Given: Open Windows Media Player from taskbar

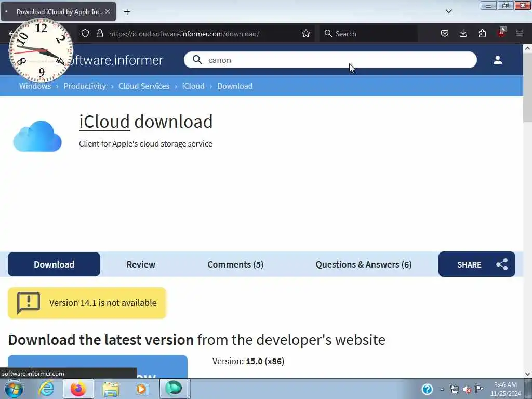Looking at the screenshot, I should (x=141, y=389).
